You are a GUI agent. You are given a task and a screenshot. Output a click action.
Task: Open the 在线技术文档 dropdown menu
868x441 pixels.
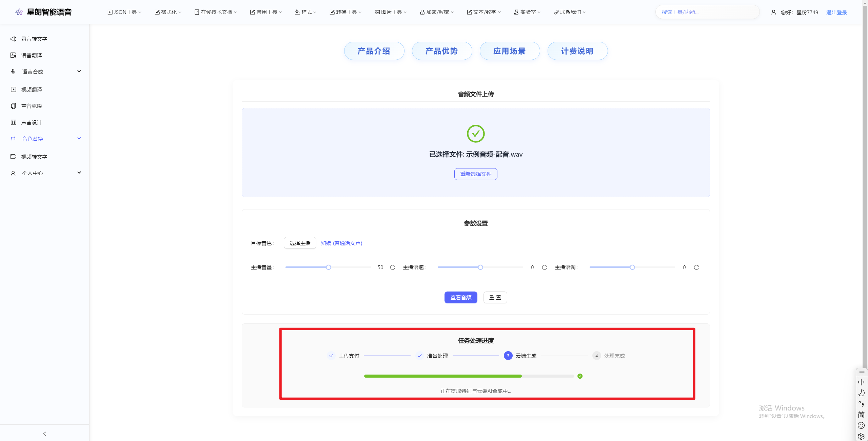coord(216,12)
